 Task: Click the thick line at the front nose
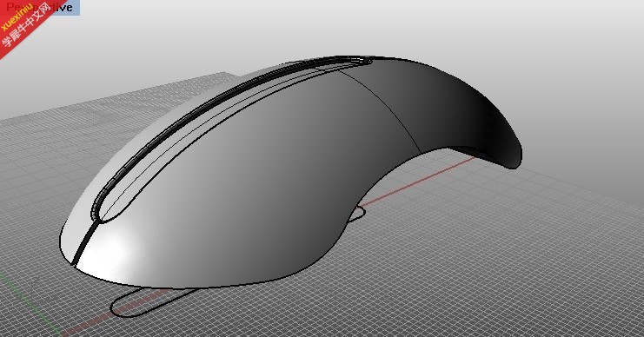point(85,243)
